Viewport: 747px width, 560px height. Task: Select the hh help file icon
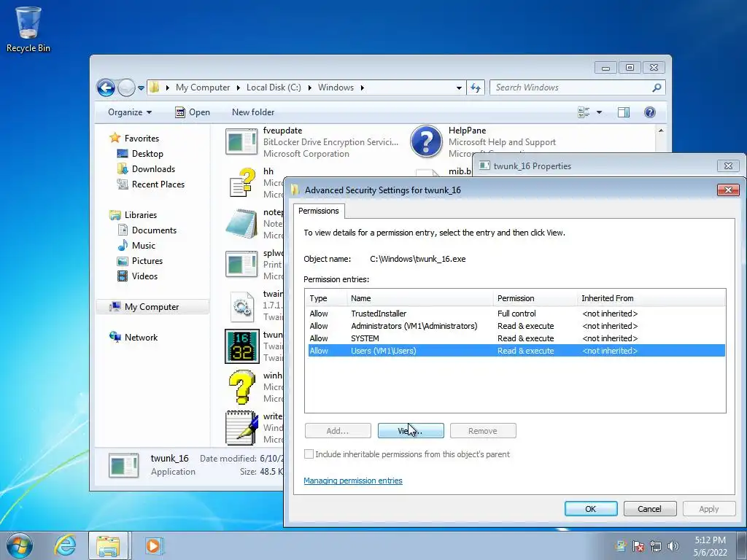click(241, 183)
